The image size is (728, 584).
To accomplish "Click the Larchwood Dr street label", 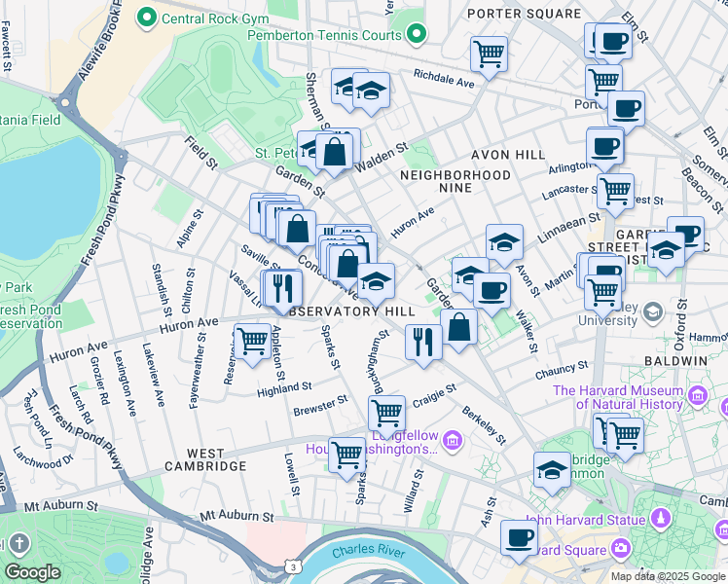I will pos(43,457).
